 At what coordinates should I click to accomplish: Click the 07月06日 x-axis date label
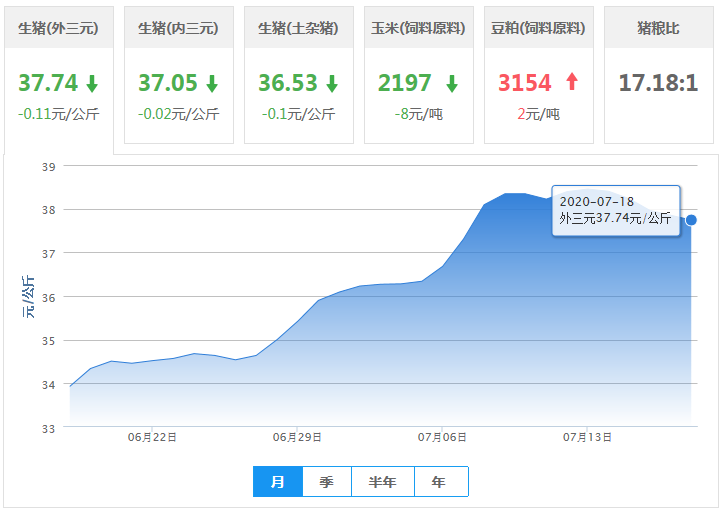[442, 437]
